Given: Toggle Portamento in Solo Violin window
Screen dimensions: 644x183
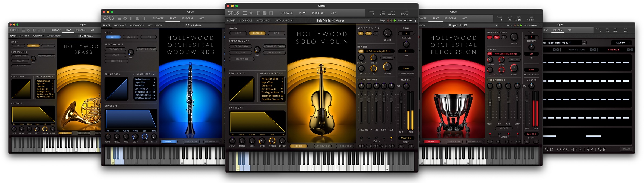Looking at the screenshot, I should (x=241, y=46).
